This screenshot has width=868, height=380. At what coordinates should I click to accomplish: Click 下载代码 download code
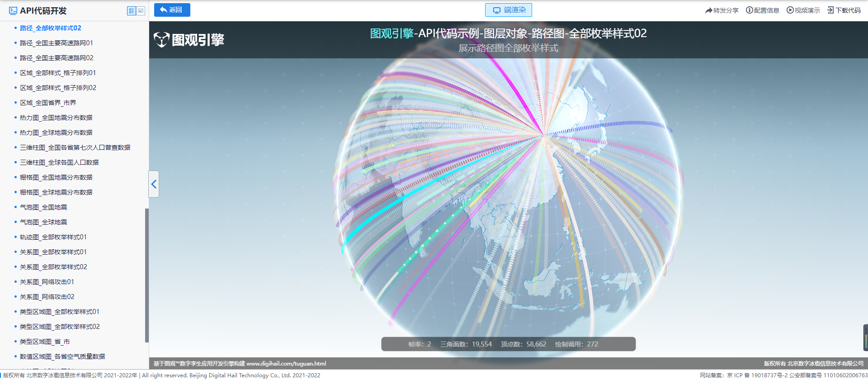tap(844, 10)
